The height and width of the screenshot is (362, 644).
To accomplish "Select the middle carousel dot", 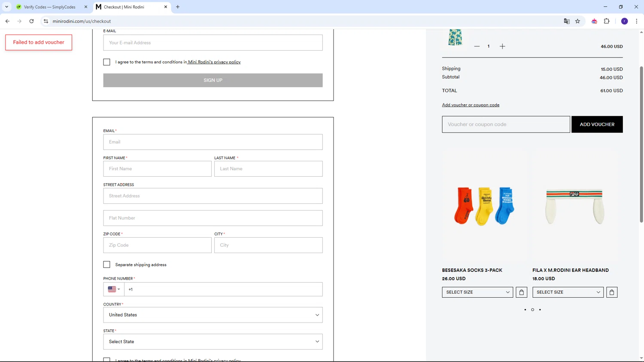I will click(x=533, y=310).
